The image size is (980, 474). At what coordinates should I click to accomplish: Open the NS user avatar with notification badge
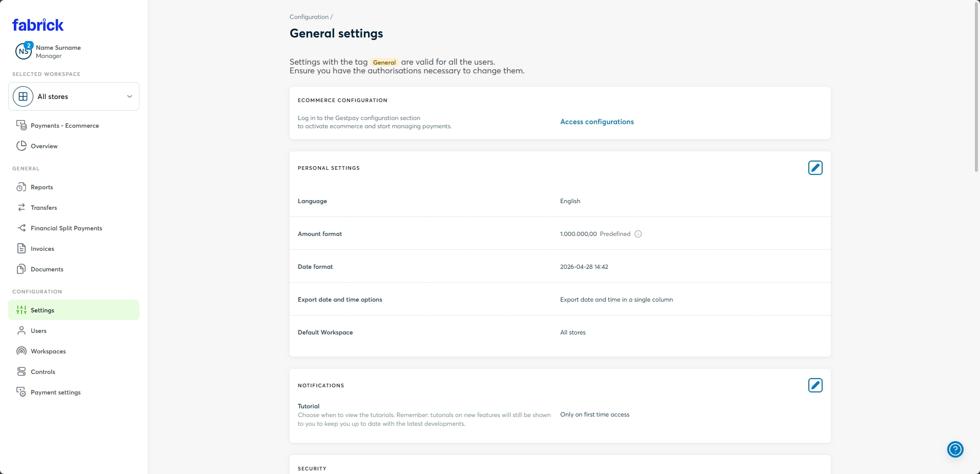tap(24, 51)
